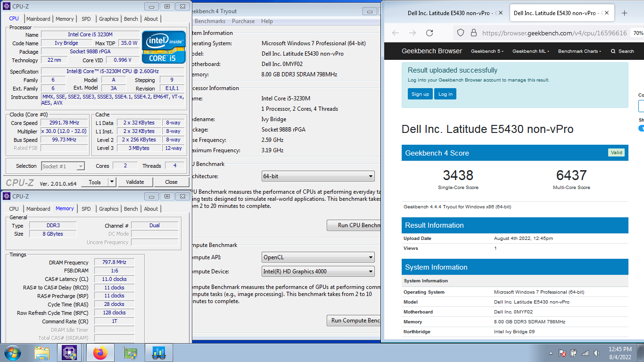Open Geekbench Purchase menu
Viewport: 644px width, 362px height.
click(x=243, y=21)
